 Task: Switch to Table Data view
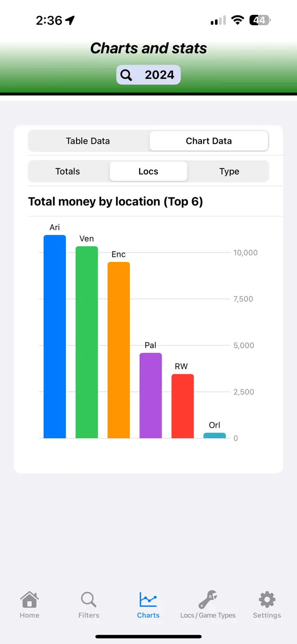[88, 141]
